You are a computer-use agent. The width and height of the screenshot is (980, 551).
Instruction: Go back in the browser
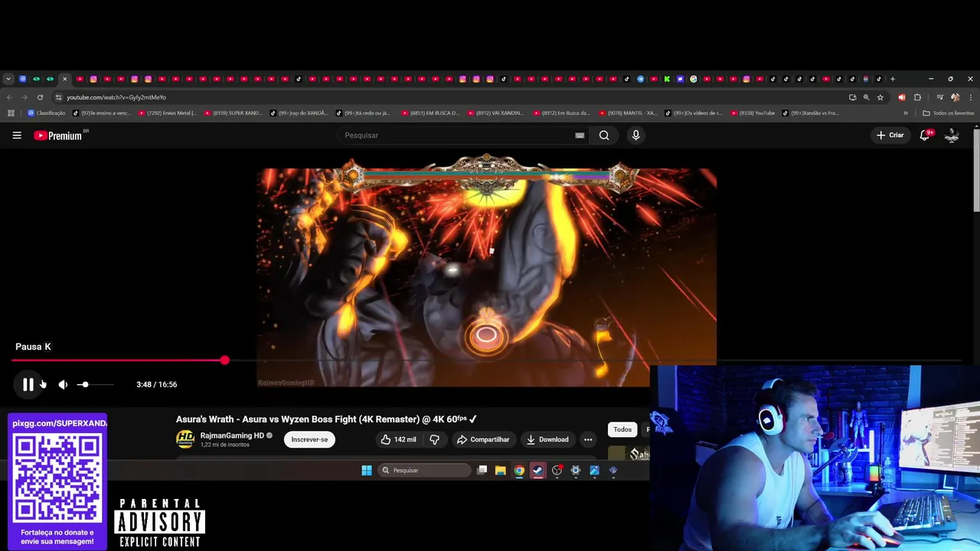[9, 97]
